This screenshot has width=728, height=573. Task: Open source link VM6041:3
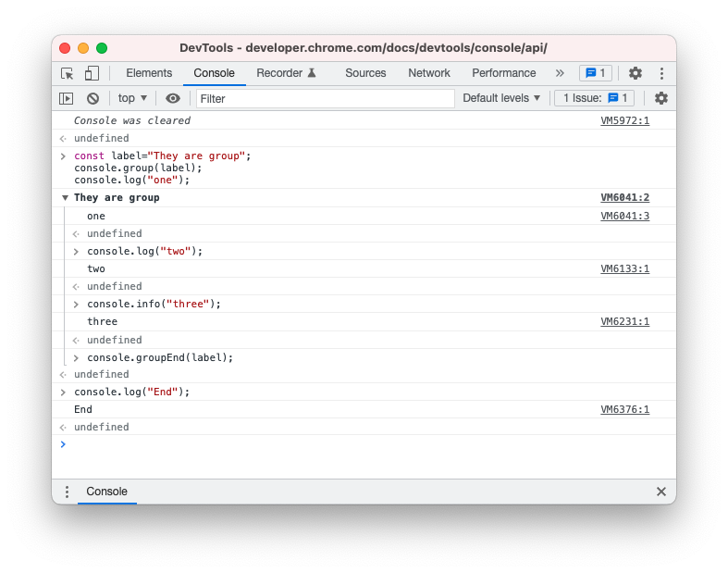625,216
